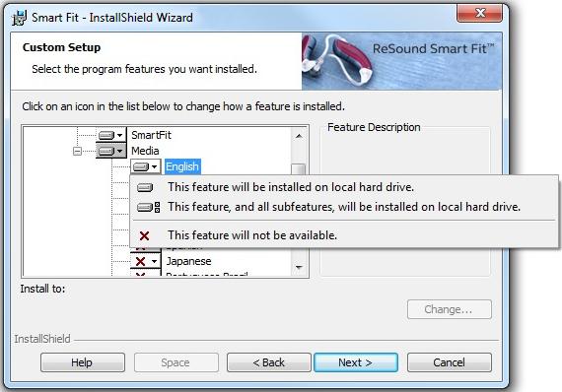Open English feature install dropdown icon
The image size is (562, 392).
coord(146,166)
